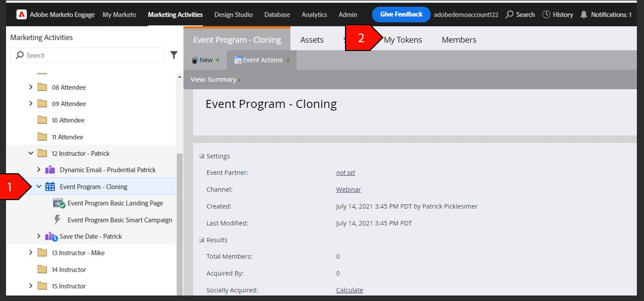Click the Dynamic Email program icon
The width and height of the screenshot is (644, 301).
coord(50,170)
